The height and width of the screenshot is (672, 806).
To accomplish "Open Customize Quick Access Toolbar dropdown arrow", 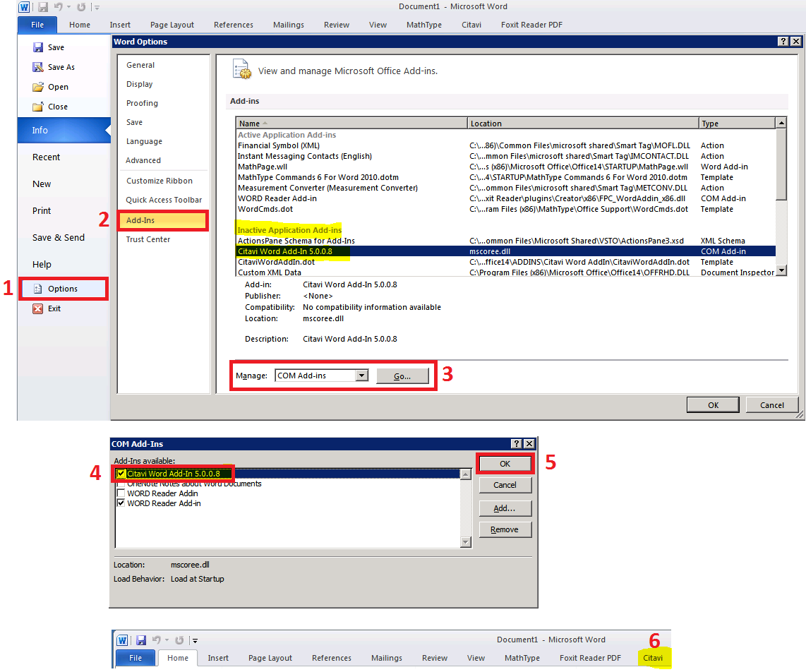I will click(97, 8).
